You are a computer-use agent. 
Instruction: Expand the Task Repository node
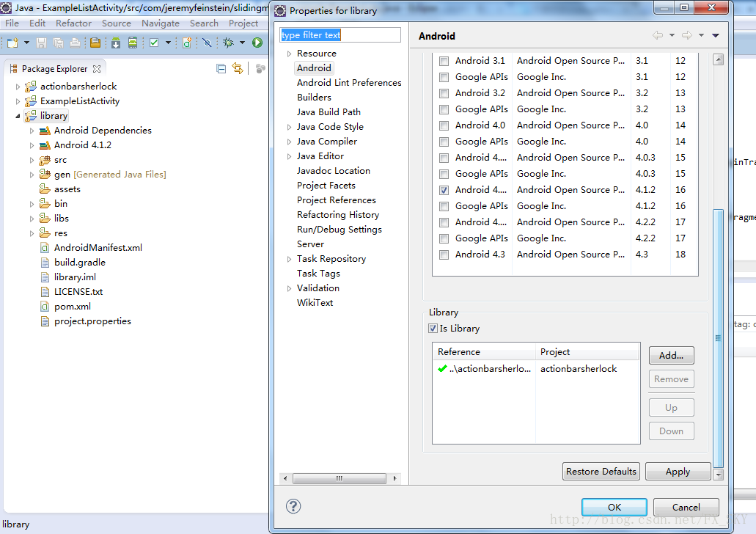tap(289, 259)
